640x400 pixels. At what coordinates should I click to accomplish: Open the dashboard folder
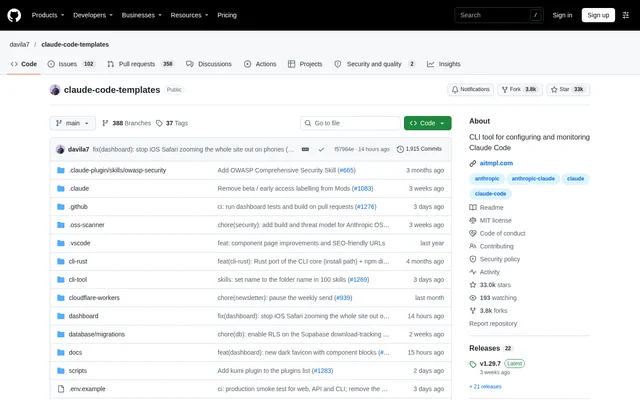coord(83,316)
